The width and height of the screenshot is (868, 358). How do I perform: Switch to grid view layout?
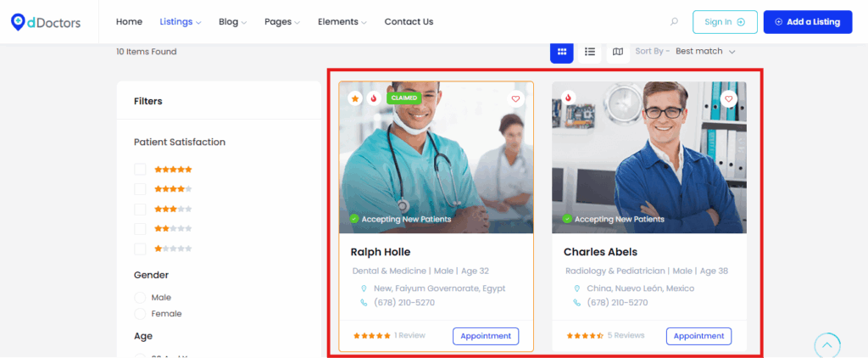click(562, 52)
